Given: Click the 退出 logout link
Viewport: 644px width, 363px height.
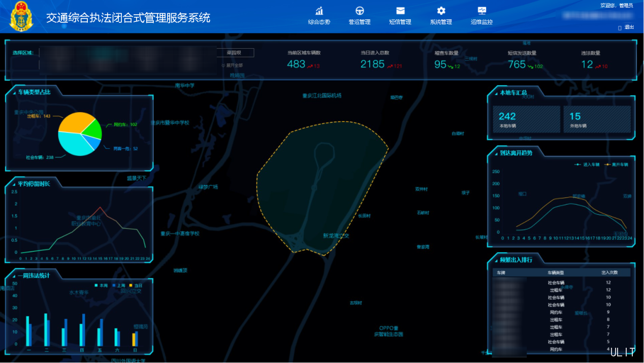Looking at the screenshot, I should (x=629, y=27).
